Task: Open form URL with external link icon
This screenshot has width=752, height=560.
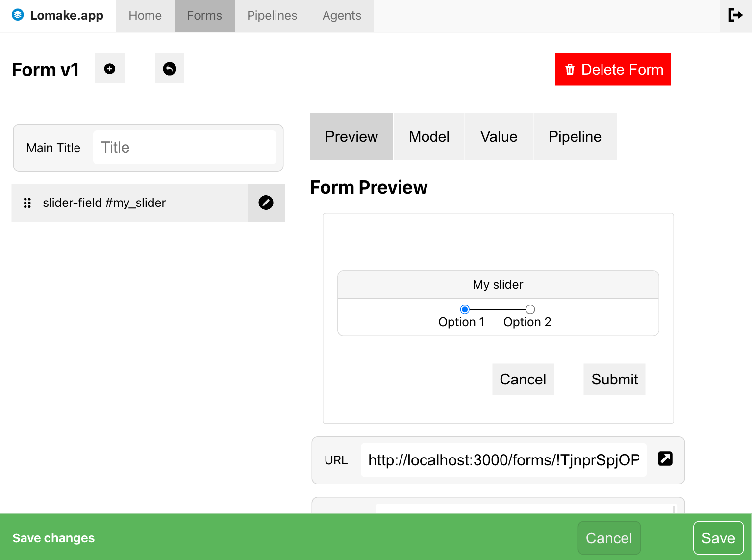Action: click(665, 458)
